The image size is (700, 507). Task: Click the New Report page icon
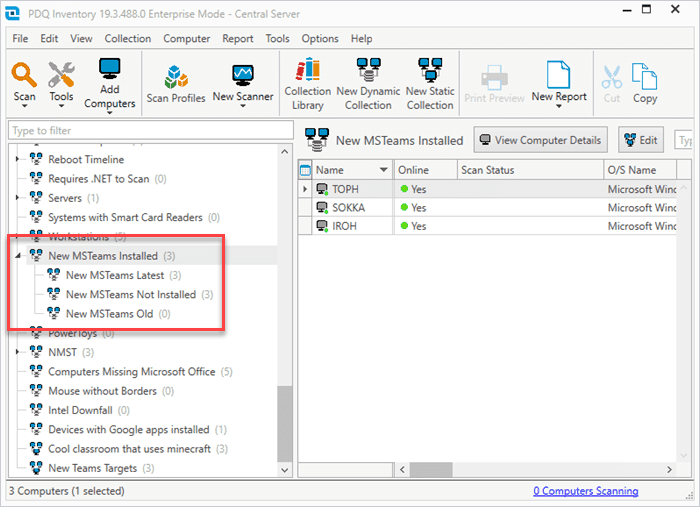[x=558, y=75]
